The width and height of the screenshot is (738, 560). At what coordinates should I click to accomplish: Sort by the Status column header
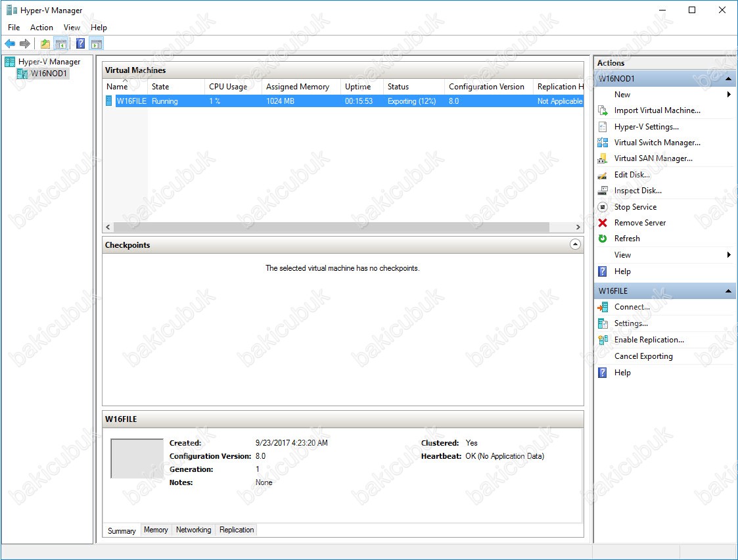414,87
